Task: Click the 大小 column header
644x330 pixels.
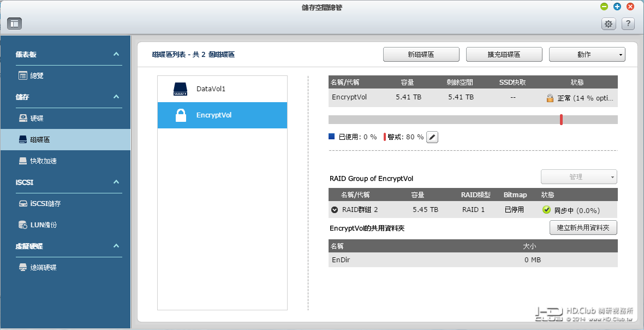Action: [x=529, y=246]
